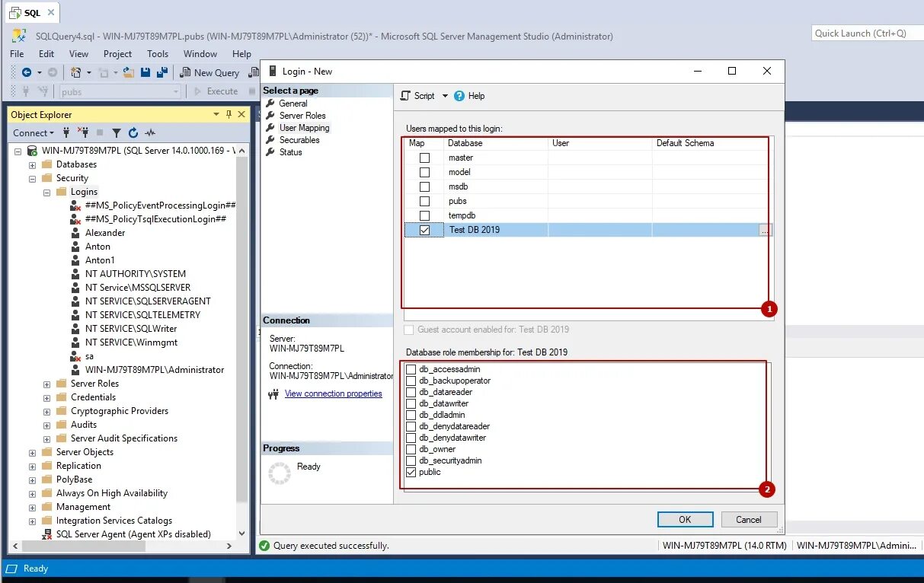924x583 pixels.
Task: Enable db_datareader role checkbox
Action: click(411, 393)
